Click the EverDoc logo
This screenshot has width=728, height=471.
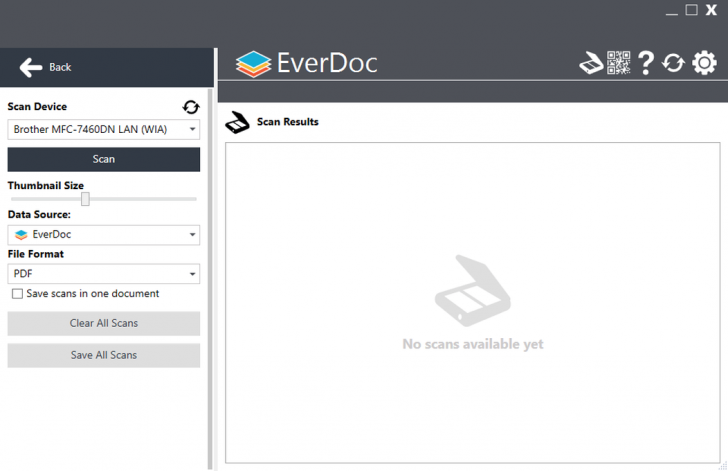(x=306, y=63)
